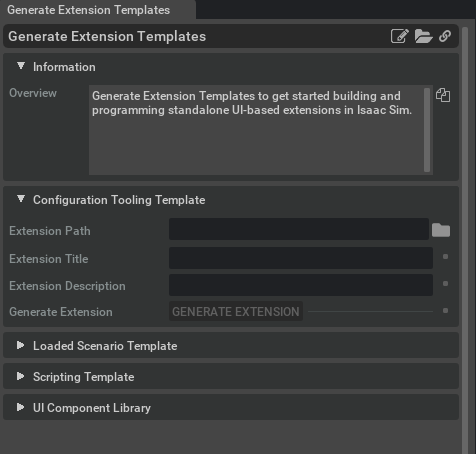
Task: Click the small square beside Generate Extension
Action: (x=445, y=311)
